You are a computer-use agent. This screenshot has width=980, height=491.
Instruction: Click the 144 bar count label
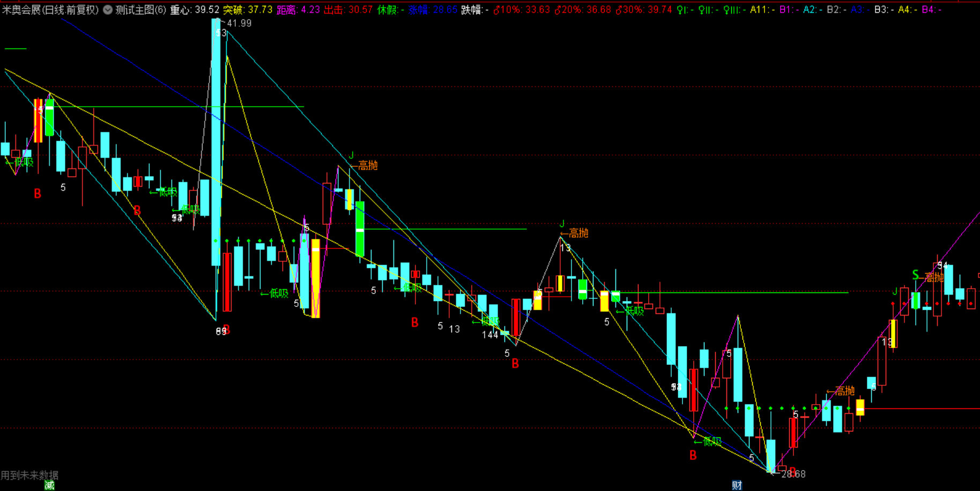point(490,335)
